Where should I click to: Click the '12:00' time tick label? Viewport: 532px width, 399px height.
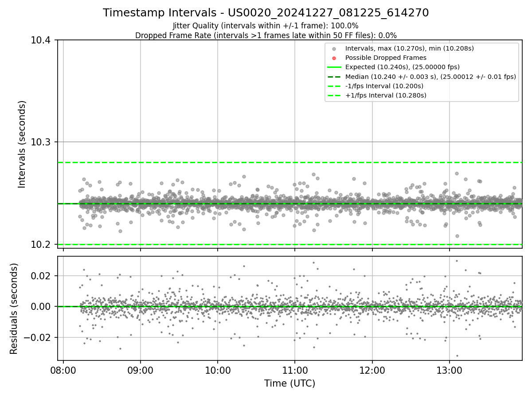click(x=372, y=371)
